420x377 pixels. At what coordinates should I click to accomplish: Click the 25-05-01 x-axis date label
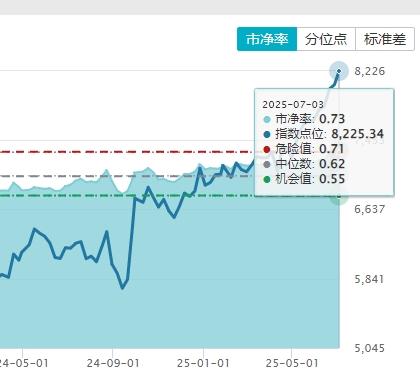292,363
